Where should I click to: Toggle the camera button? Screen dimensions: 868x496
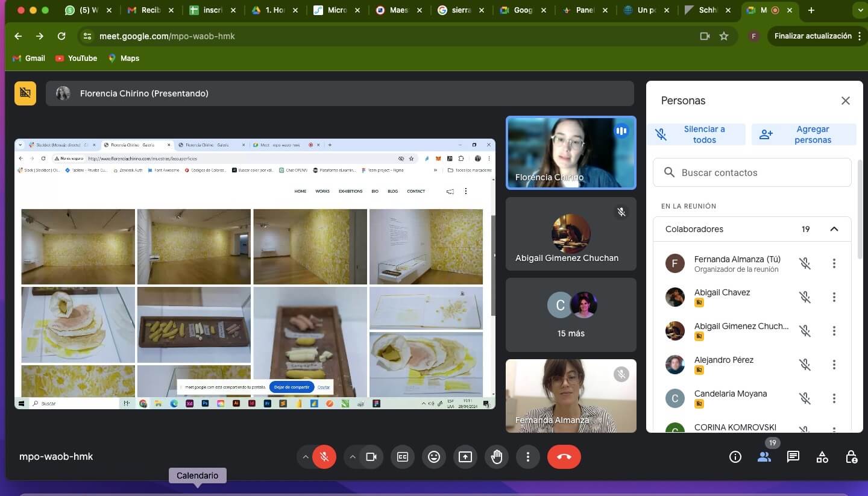(371, 457)
